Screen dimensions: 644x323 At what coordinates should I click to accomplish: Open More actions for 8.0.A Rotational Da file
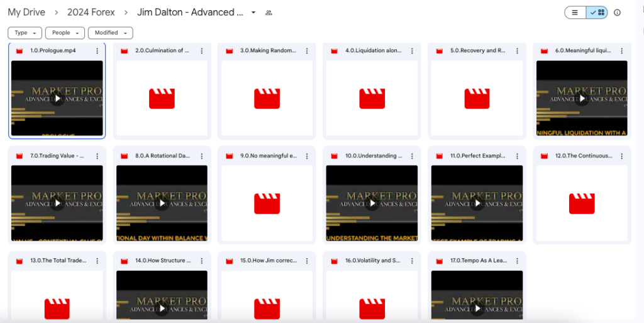[202, 156]
